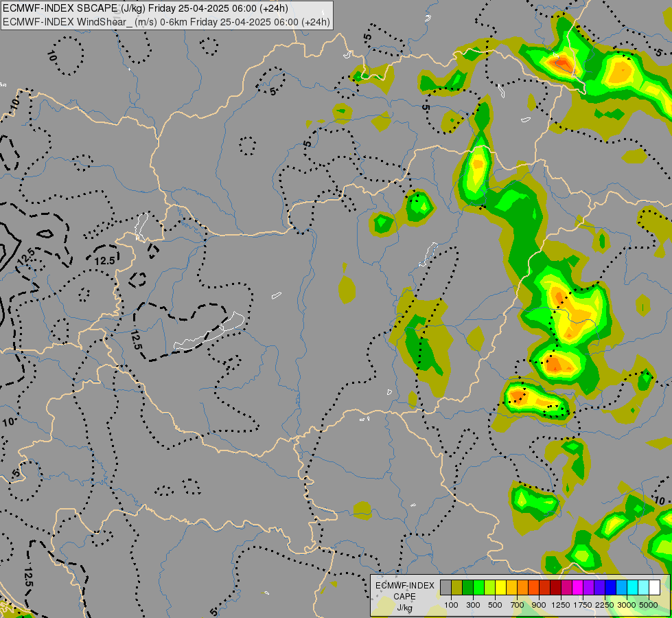Click the 500 legend value
The height and width of the screenshot is (618, 672).
tap(495, 605)
